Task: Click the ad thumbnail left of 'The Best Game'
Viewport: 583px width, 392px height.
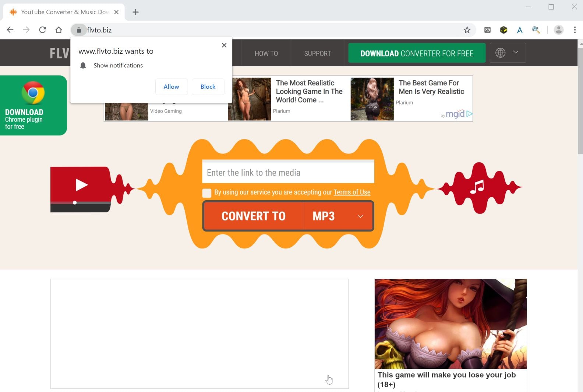Action: [x=372, y=99]
